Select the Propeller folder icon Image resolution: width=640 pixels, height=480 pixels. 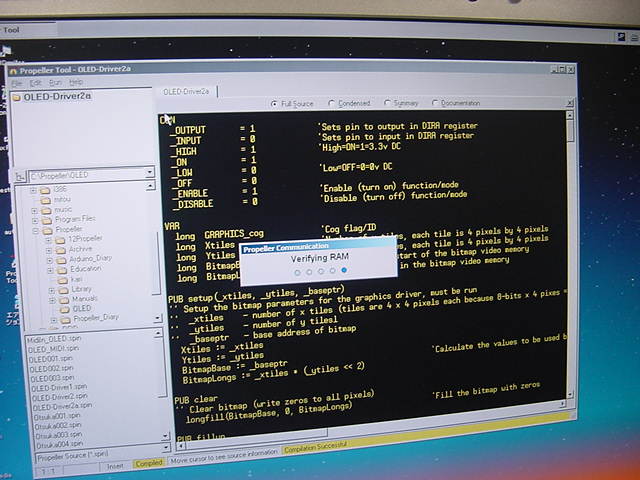click(47, 231)
